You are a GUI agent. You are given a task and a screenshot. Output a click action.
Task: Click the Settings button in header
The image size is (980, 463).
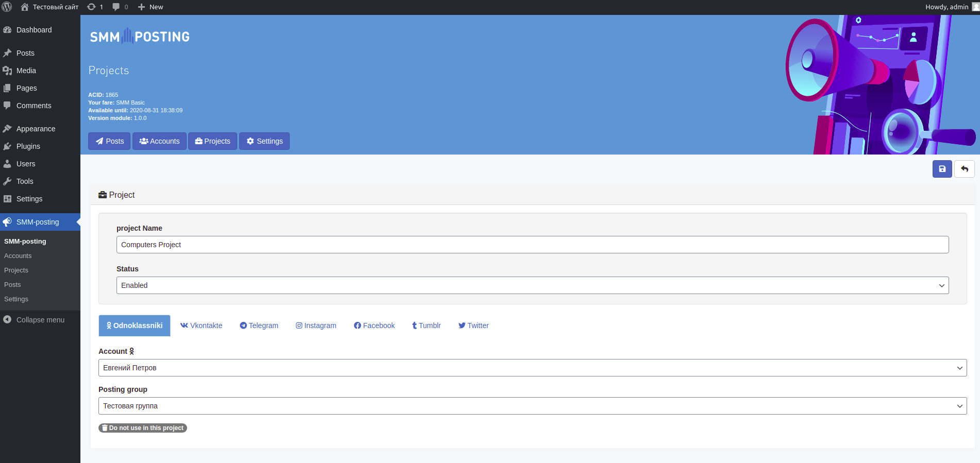point(264,141)
